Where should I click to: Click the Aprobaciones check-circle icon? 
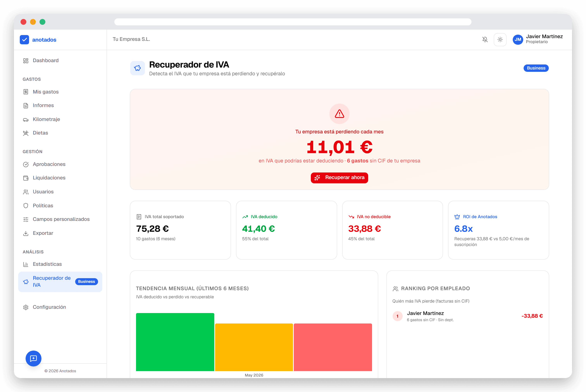tap(26, 165)
